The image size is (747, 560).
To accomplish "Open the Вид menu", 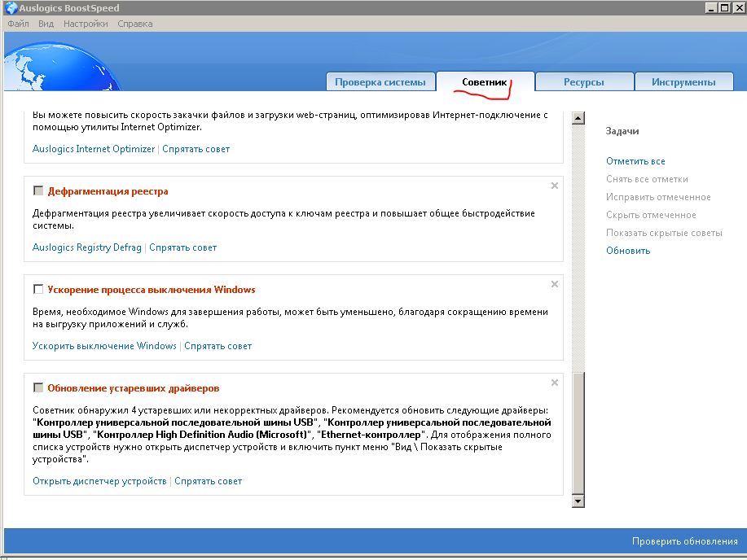I will click(46, 24).
